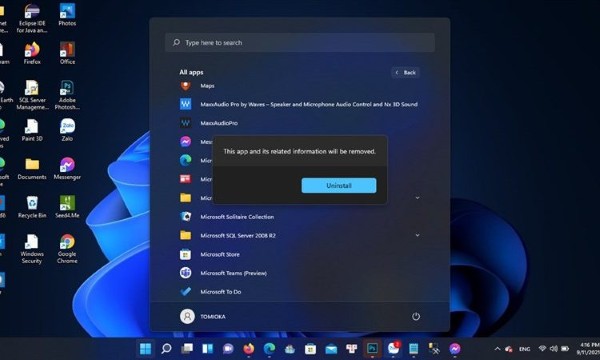
Task: Click the Uninstall button in the dialog
Action: click(339, 186)
